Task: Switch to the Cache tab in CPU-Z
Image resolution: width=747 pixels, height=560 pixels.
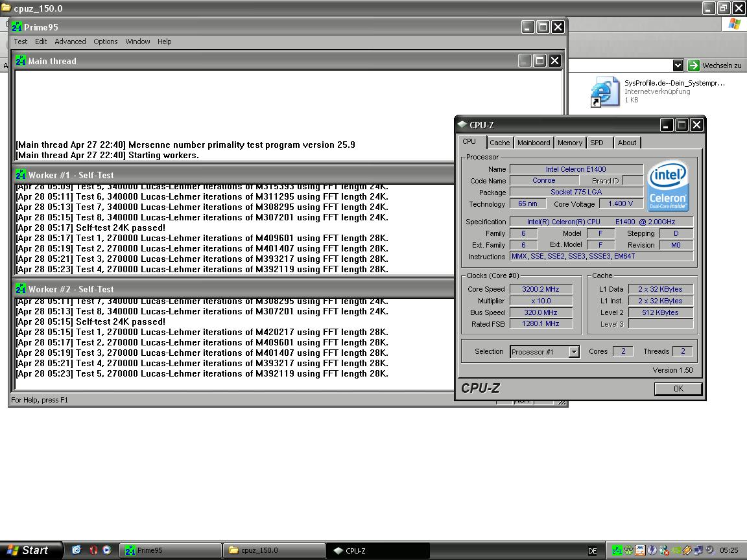Action: (500, 143)
